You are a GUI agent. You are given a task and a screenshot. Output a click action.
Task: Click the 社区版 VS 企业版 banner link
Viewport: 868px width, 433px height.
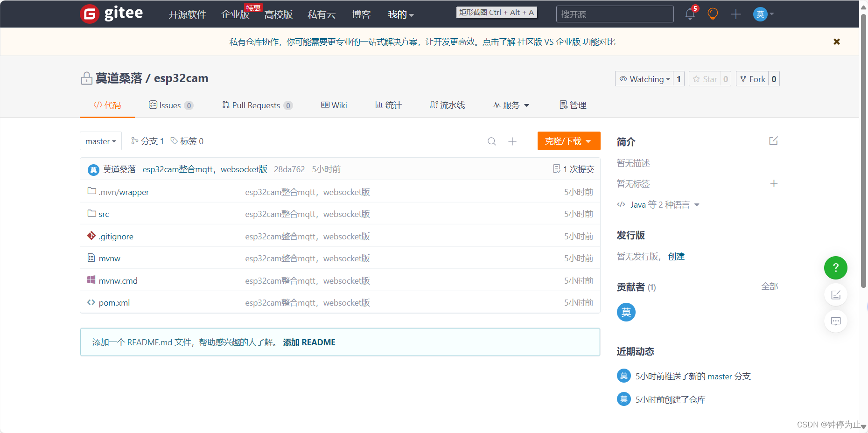tap(567, 42)
